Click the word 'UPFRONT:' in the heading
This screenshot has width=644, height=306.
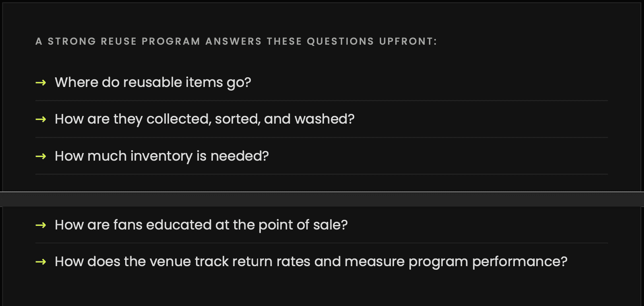pyautogui.click(x=408, y=41)
